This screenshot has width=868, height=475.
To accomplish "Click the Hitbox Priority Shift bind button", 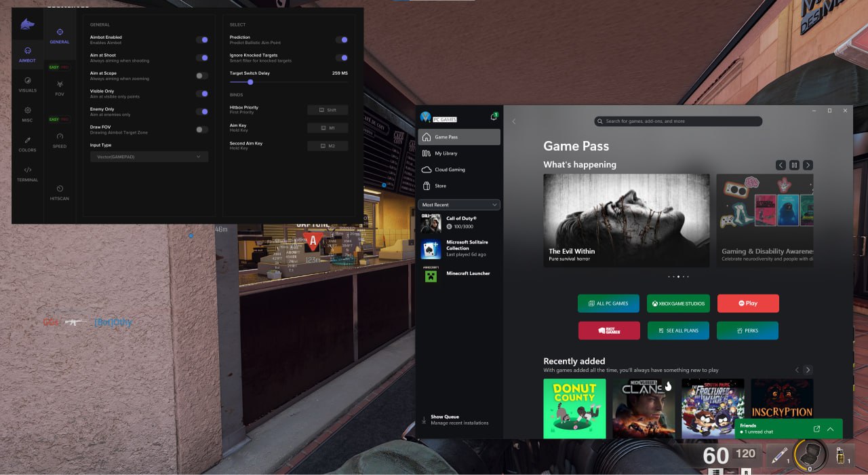I will click(328, 110).
